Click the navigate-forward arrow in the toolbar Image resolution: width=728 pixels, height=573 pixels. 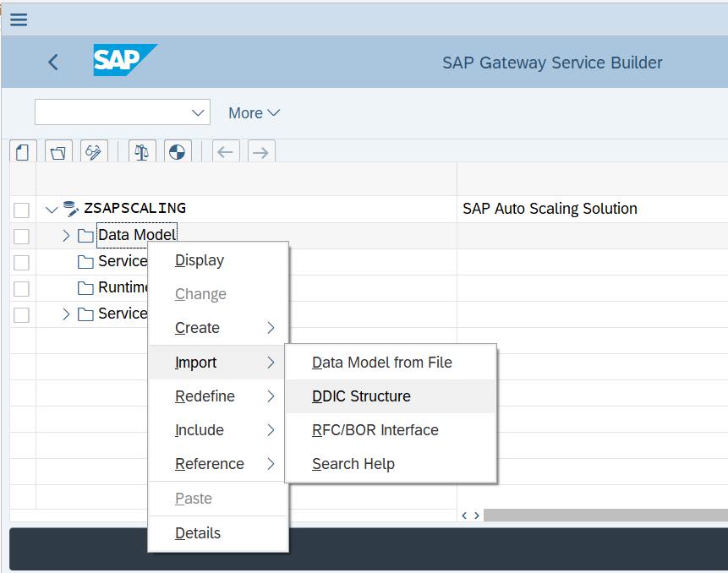click(261, 152)
